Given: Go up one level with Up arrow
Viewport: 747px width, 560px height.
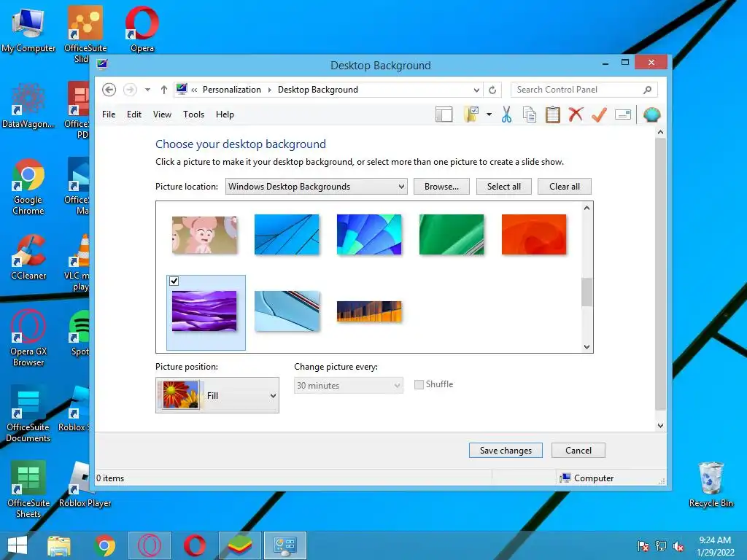Looking at the screenshot, I should 164,90.
